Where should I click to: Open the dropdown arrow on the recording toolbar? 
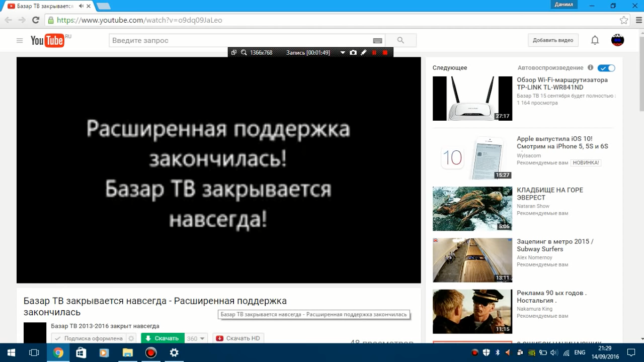click(342, 52)
